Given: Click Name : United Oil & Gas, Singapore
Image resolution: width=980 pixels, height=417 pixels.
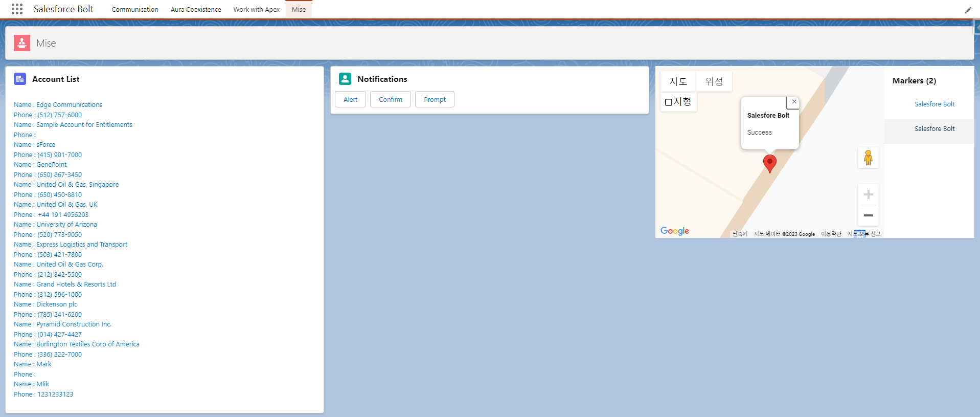Looking at the screenshot, I should click(66, 185).
